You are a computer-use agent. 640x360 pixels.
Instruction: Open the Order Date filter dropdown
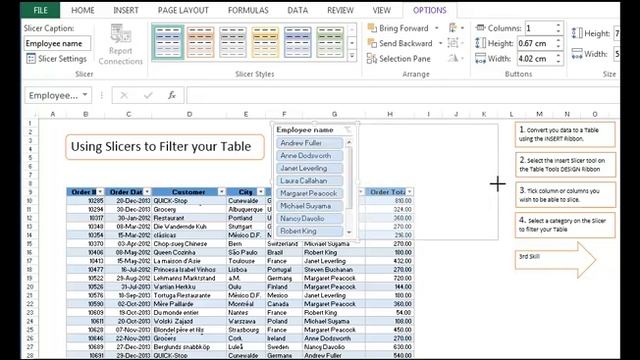click(147, 192)
